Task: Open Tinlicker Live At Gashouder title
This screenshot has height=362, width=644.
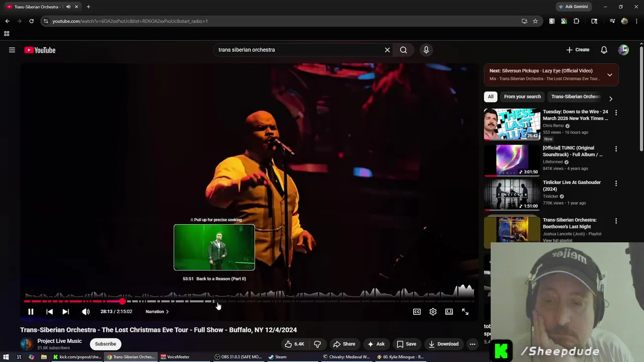Action: click(x=572, y=186)
